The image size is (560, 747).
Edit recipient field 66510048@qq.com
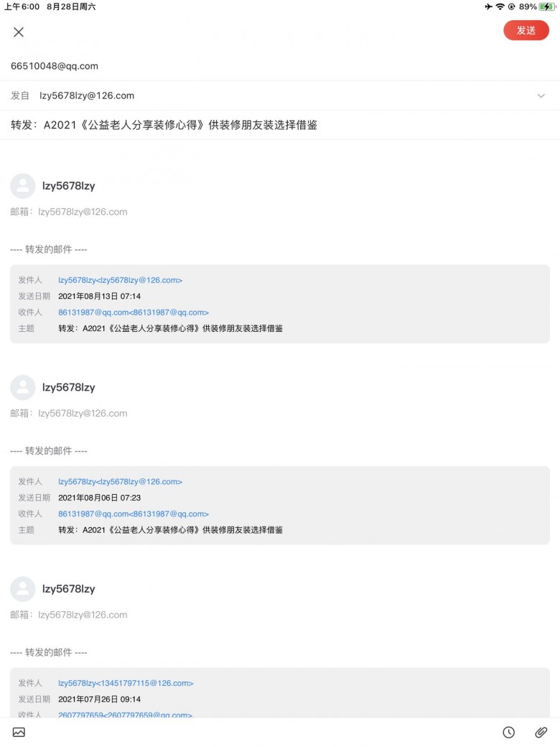(x=55, y=66)
